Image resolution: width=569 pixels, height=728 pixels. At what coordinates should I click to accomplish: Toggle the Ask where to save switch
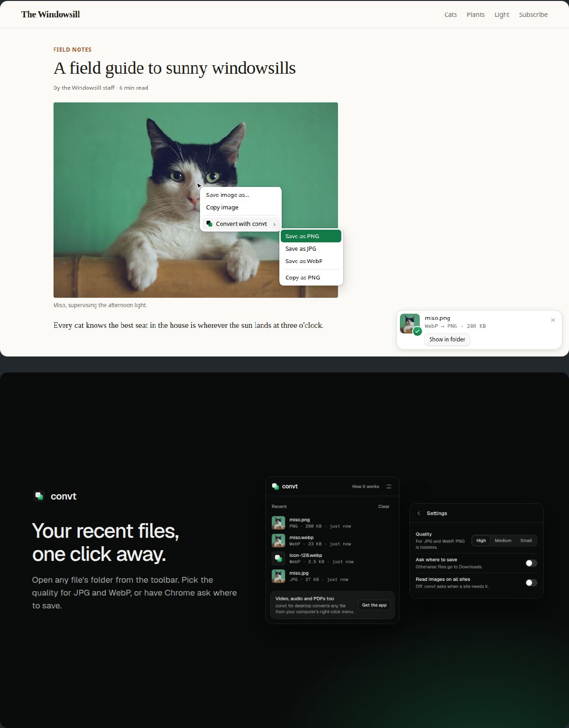point(531,563)
